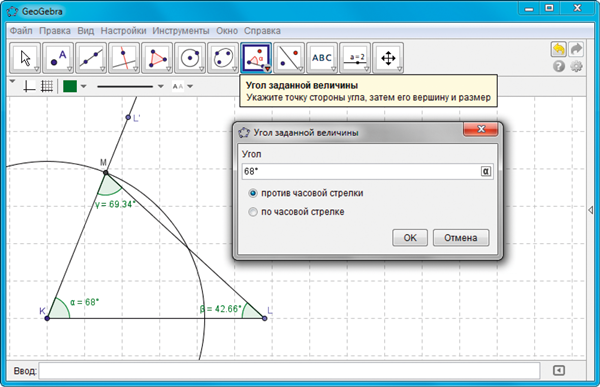This screenshot has height=387, width=600.
Task: Click the angle label α = 68°
Action: (x=84, y=302)
